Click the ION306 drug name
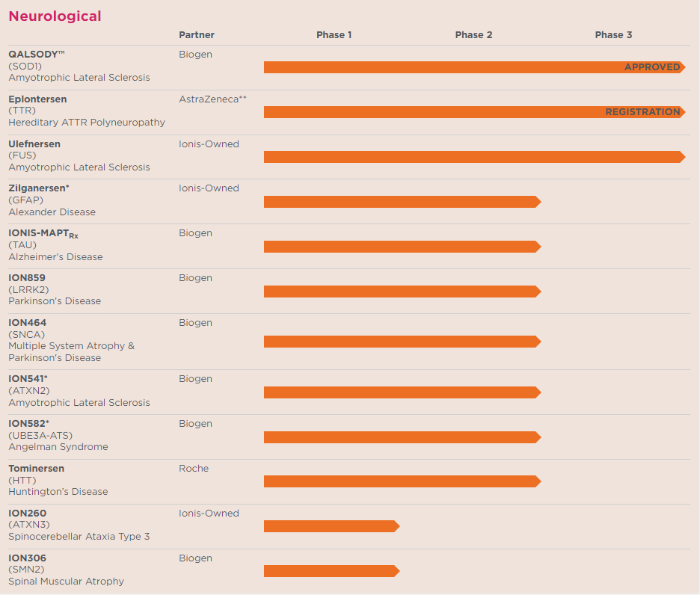Viewport: 700px width, 595px height. pos(27,558)
